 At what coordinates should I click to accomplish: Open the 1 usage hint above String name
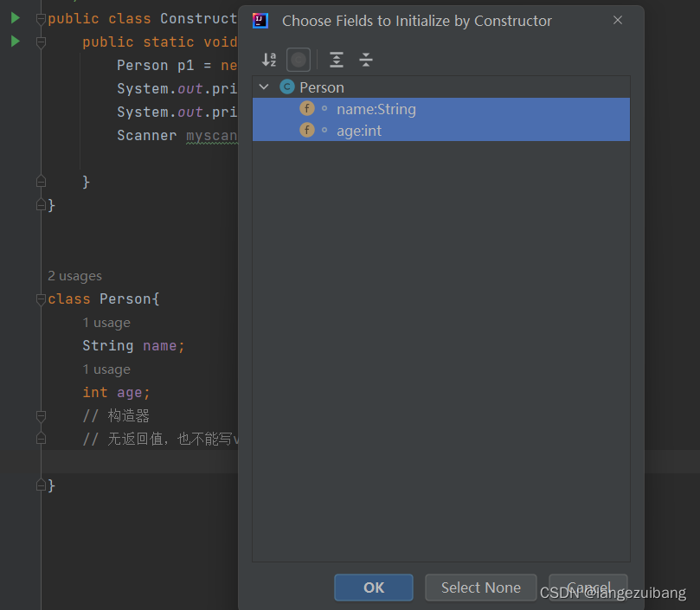(106, 323)
